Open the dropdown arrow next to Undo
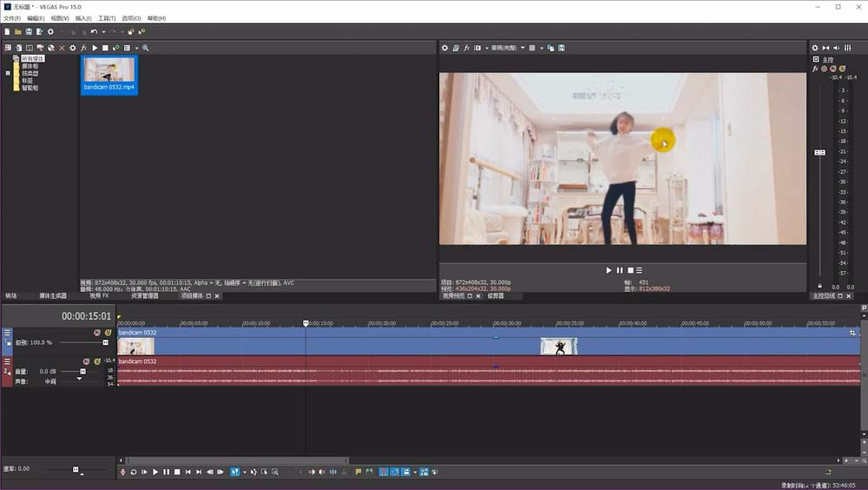The height and width of the screenshot is (490, 868). click(102, 32)
